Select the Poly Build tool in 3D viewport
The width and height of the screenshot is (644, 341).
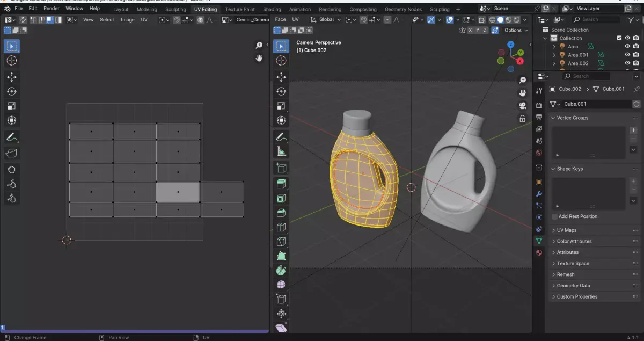[281, 257]
